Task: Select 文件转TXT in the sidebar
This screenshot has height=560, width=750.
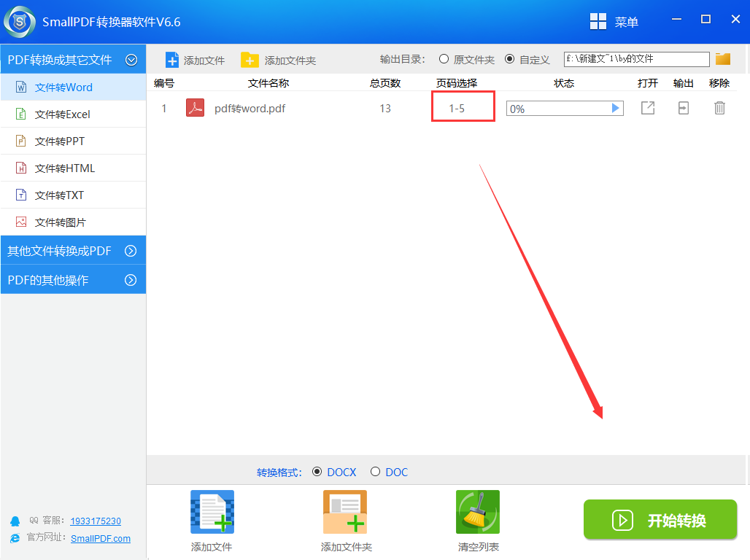Action: coord(73,195)
